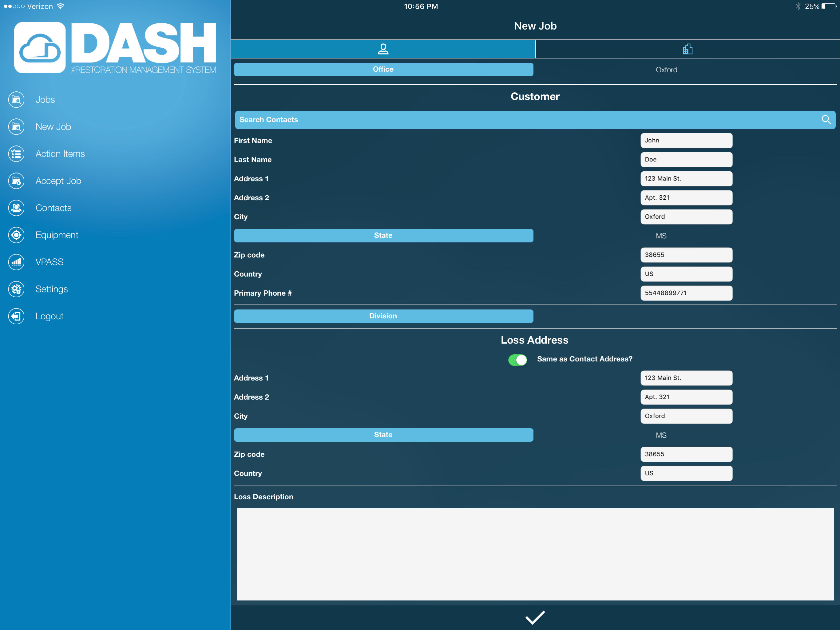Click the New Job sidebar icon
Image resolution: width=840 pixels, height=630 pixels.
tap(16, 126)
